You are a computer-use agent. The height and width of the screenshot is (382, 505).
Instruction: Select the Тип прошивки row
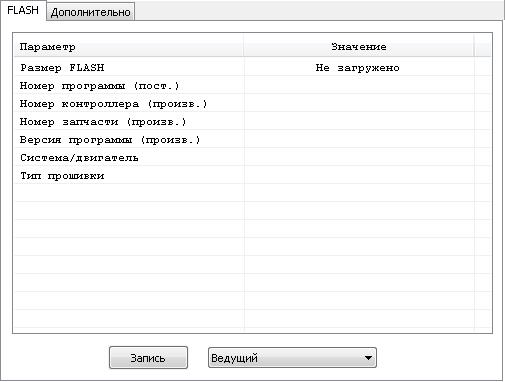(x=252, y=176)
